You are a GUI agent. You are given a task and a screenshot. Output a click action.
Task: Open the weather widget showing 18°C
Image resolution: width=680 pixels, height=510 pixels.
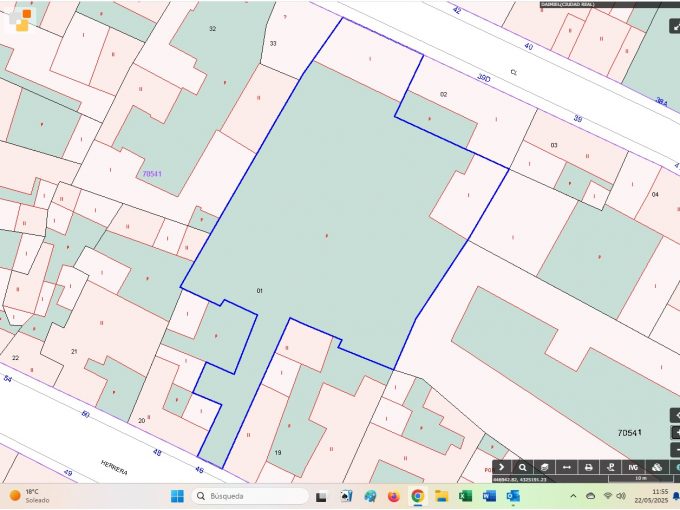point(30,496)
